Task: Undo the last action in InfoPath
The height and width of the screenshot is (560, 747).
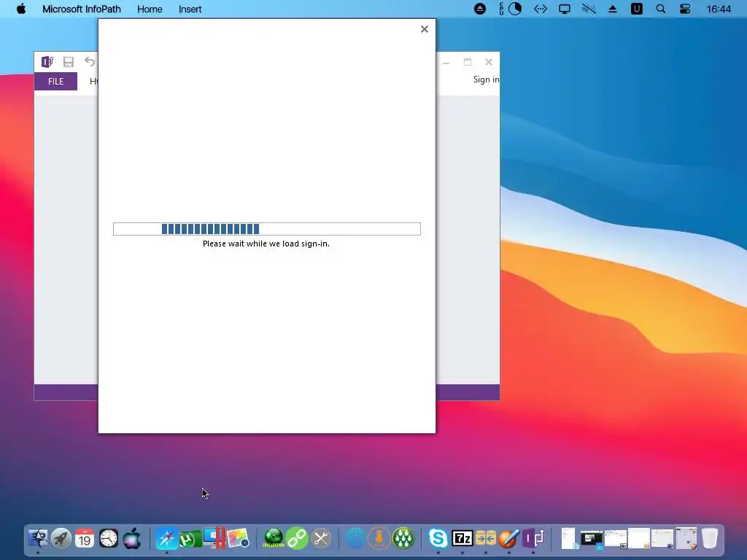Action: pyautogui.click(x=90, y=61)
